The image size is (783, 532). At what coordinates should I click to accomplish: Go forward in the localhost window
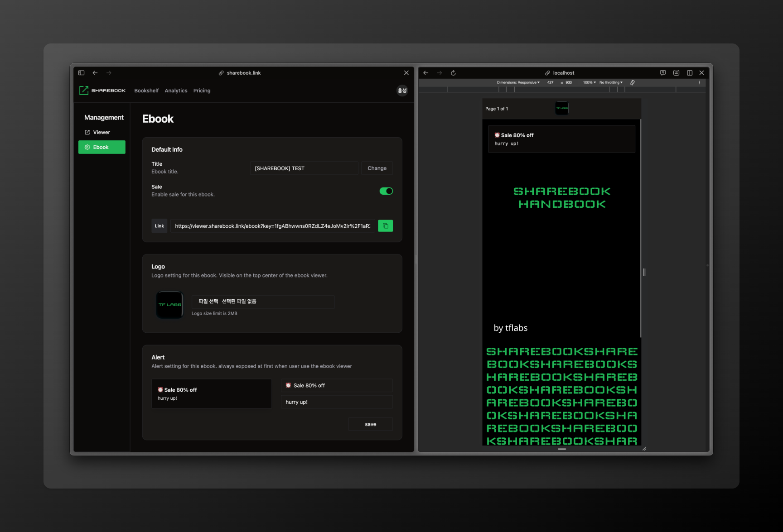(440, 73)
